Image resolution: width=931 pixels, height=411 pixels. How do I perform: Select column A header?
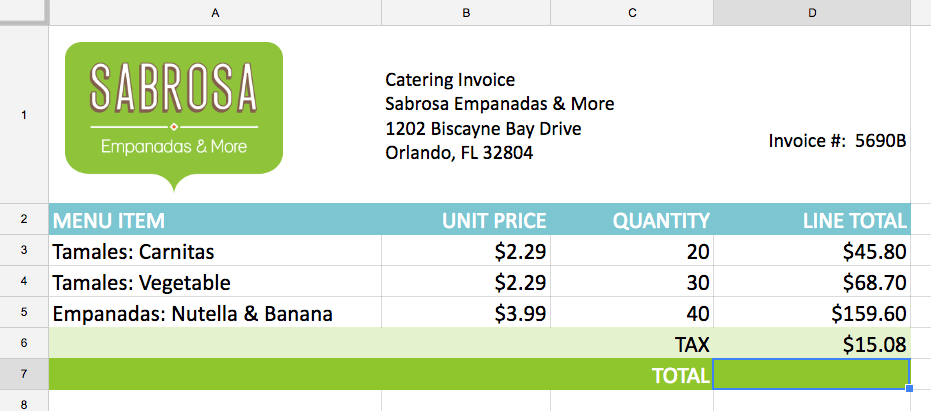215,12
